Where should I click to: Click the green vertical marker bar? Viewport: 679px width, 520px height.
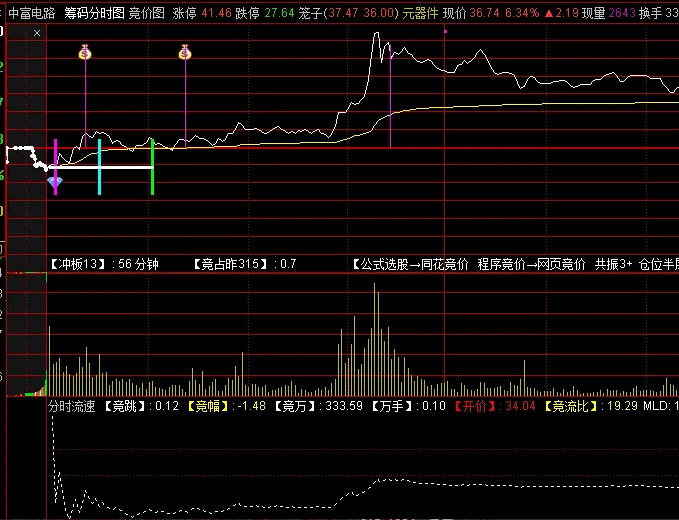point(152,167)
